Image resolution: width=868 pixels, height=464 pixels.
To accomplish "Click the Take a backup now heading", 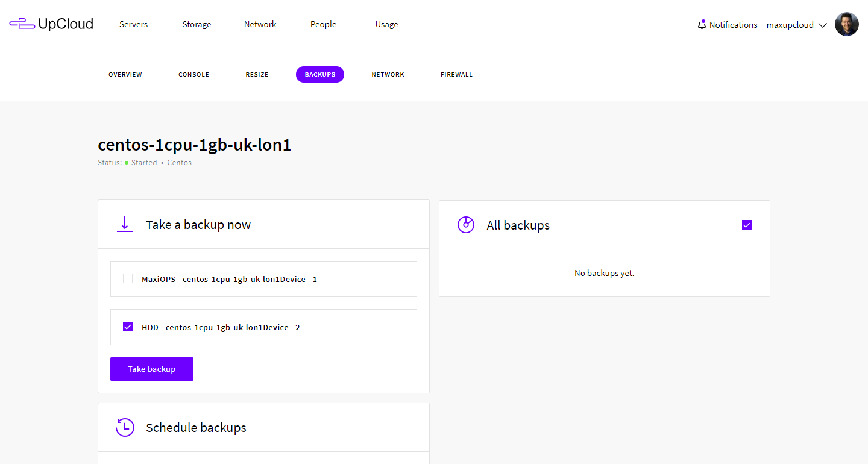I will [198, 225].
